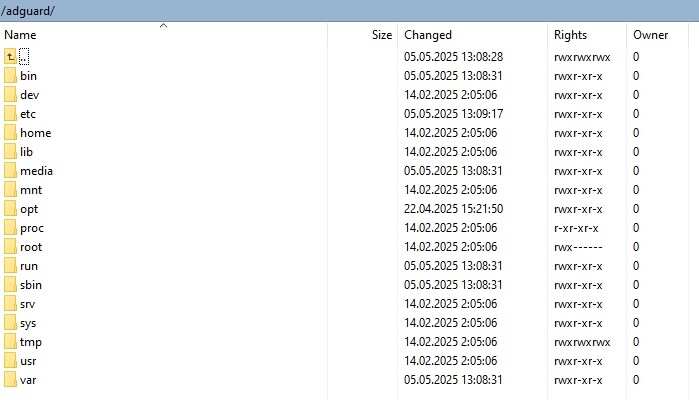Click the root folder icon
The height and width of the screenshot is (400, 699).
[10, 247]
